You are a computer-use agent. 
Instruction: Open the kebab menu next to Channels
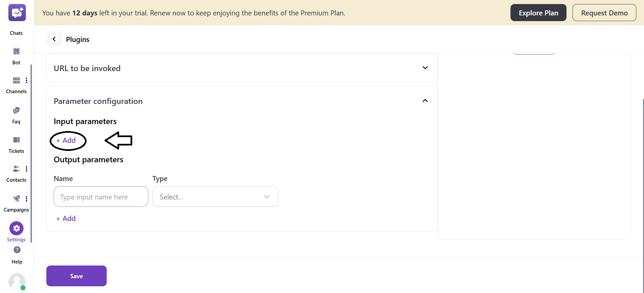[x=27, y=80]
